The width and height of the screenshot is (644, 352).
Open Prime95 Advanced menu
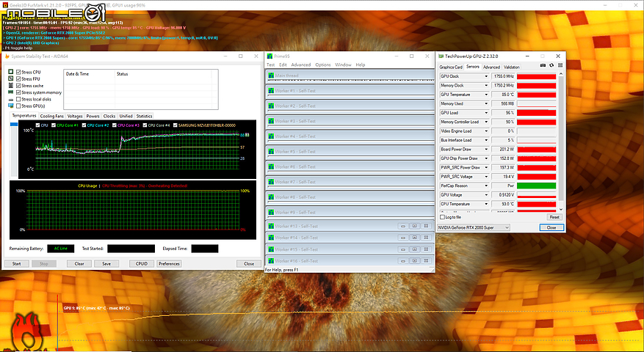(300, 65)
